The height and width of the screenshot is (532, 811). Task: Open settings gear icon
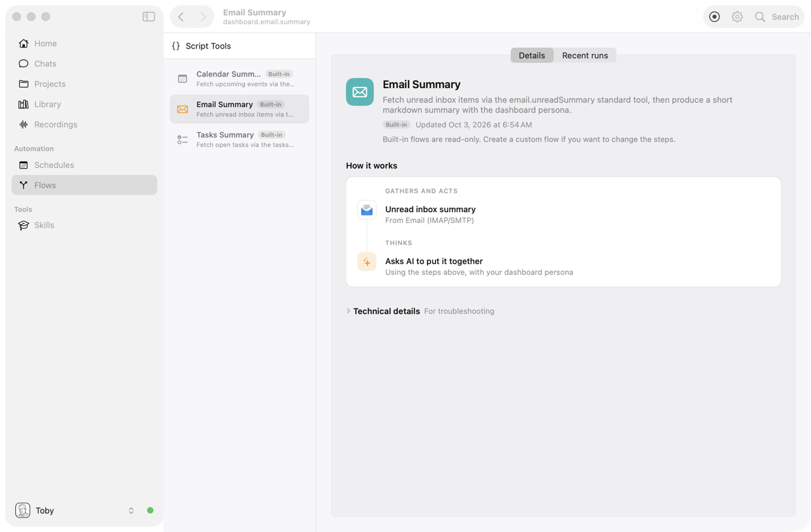pyautogui.click(x=737, y=17)
